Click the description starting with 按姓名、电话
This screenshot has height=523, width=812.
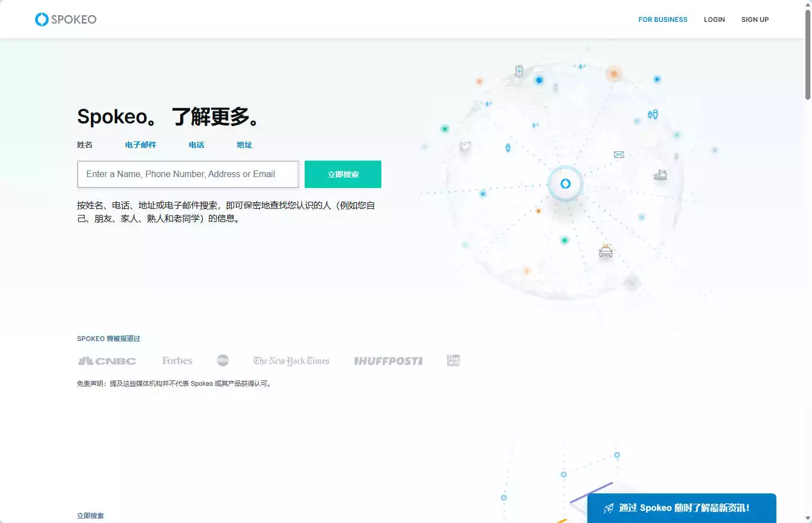tap(226, 212)
